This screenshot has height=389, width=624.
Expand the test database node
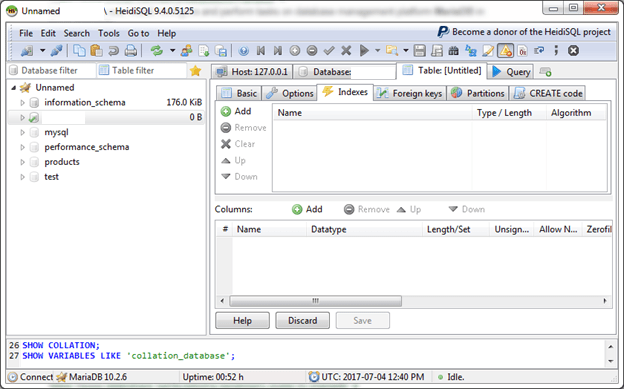[x=22, y=177]
